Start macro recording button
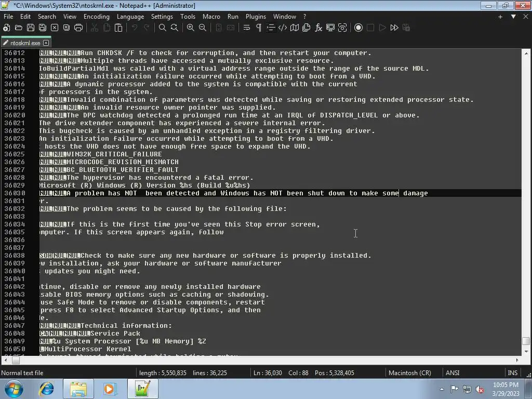The image size is (532, 399). [358, 28]
